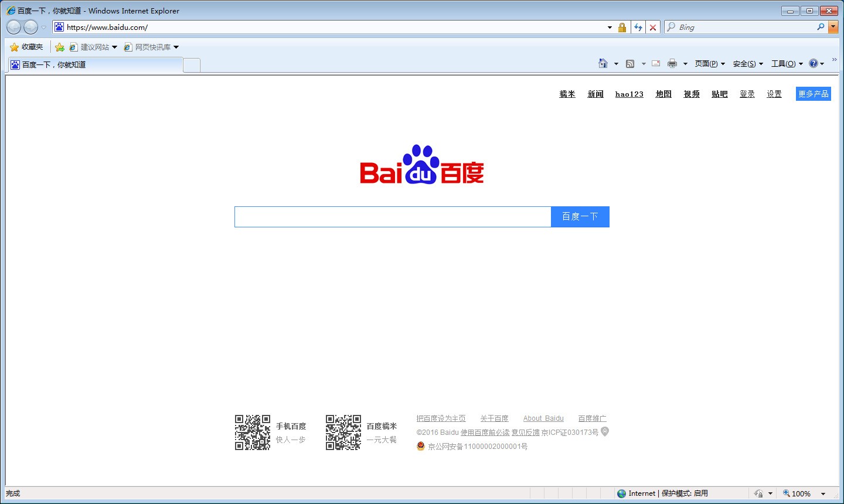Expand the address bar autocomplete dropdown
The image size is (844, 504).
coord(610,28)
